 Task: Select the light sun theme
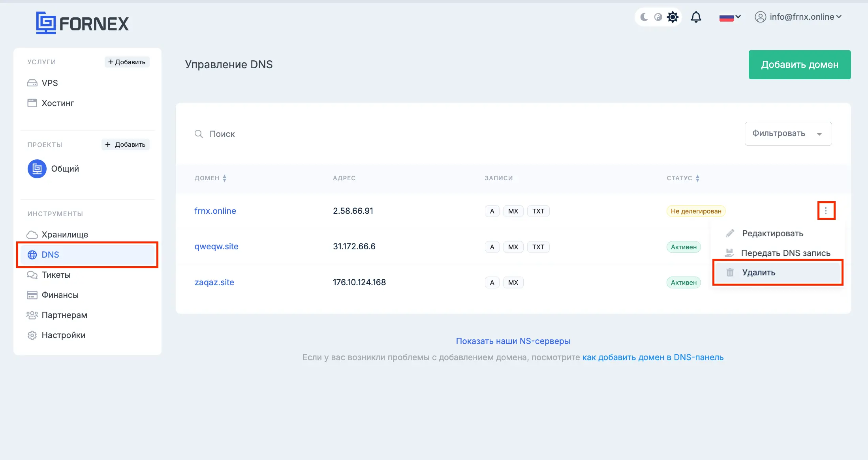pos(673,17)
